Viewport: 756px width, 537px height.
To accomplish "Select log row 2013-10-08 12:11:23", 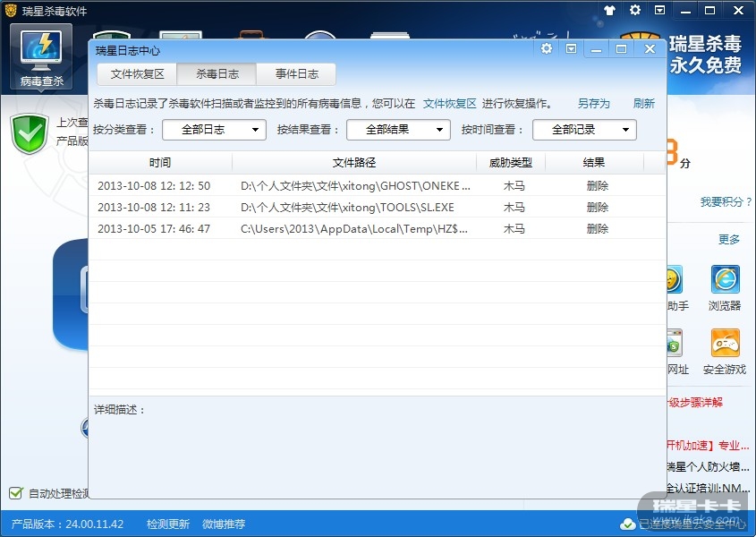I will [378, 207].
